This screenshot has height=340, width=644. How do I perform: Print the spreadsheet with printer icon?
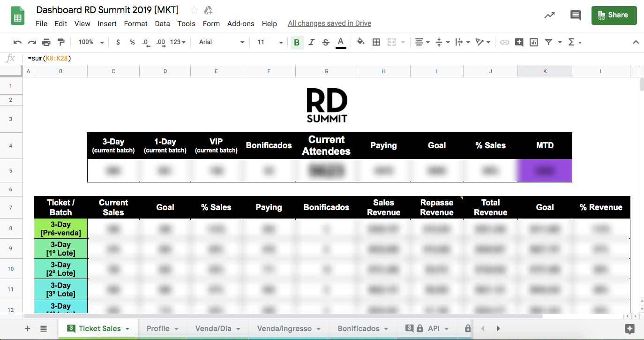46,42
